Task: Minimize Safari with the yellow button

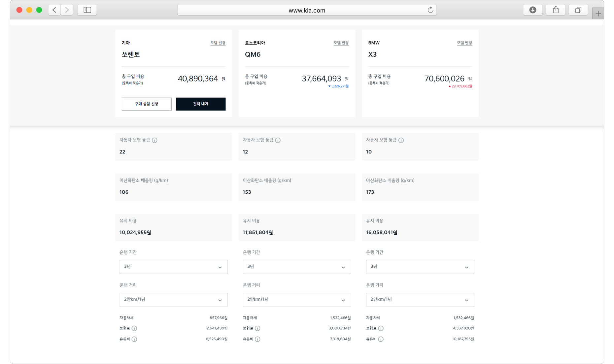Action: coord(29,10)
